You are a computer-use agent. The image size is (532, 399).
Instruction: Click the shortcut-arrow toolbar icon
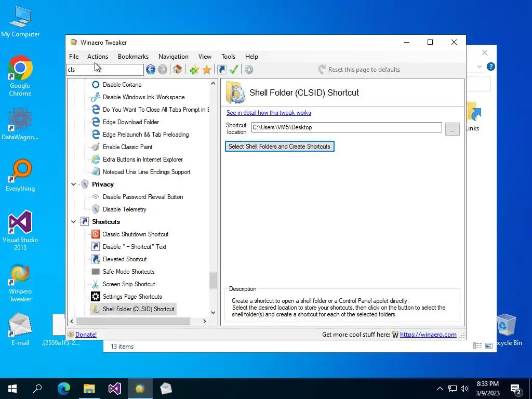pyautogui.click(x=222, y=70)
